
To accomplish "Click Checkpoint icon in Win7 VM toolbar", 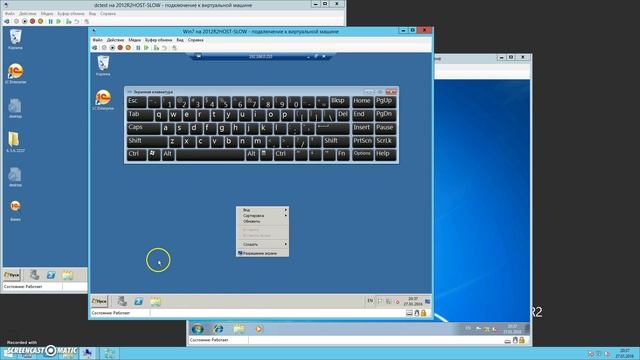I will (156, 48).
